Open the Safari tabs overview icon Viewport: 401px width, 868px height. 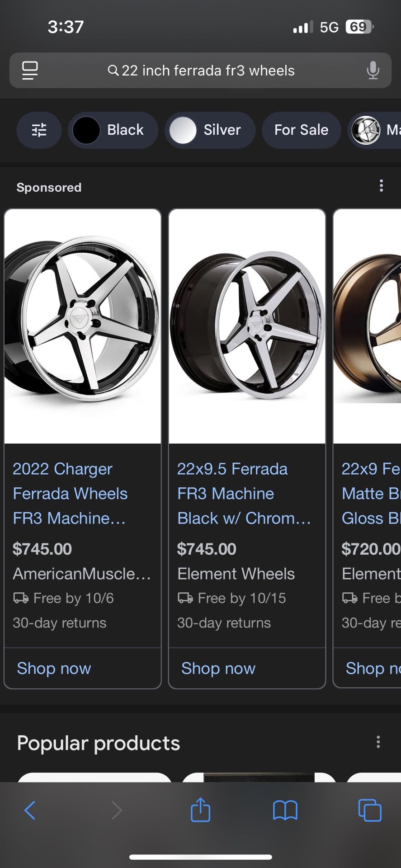tap(369, 810)
